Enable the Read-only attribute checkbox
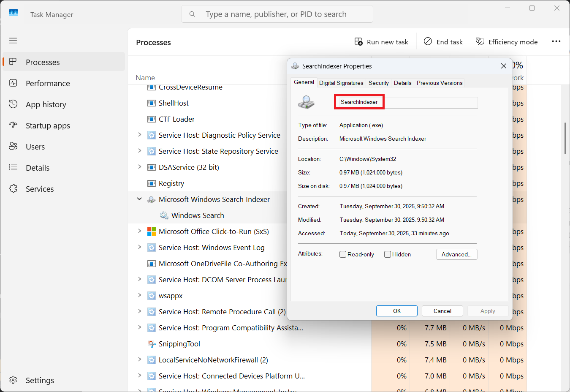570x392 pixels. click(x=343, y=254)
